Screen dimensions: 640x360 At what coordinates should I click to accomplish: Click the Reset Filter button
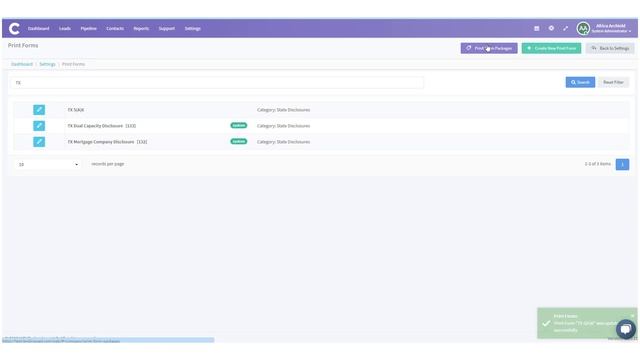coord(613,82)
